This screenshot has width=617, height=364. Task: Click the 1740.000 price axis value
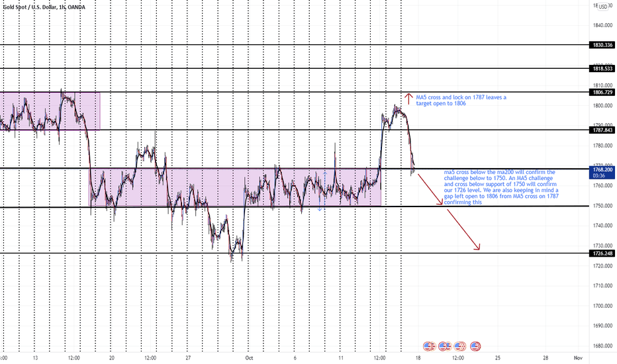pos(603,226)
